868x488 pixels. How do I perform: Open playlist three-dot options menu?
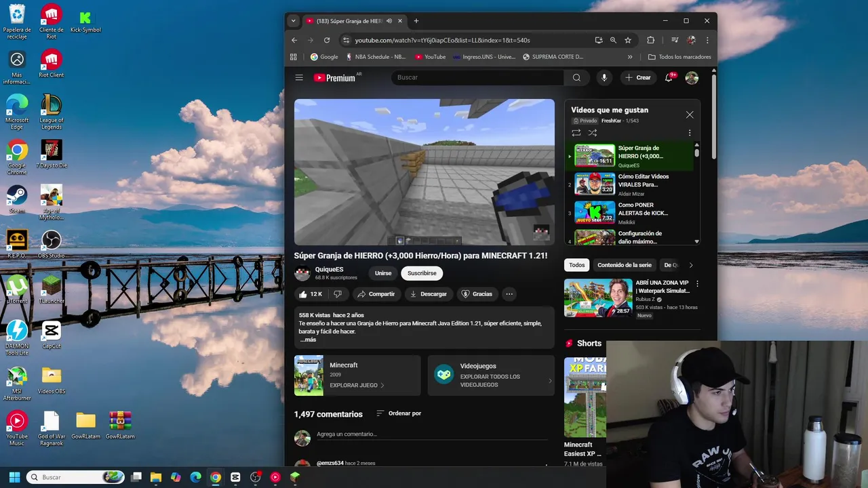[x=690, y=133]
